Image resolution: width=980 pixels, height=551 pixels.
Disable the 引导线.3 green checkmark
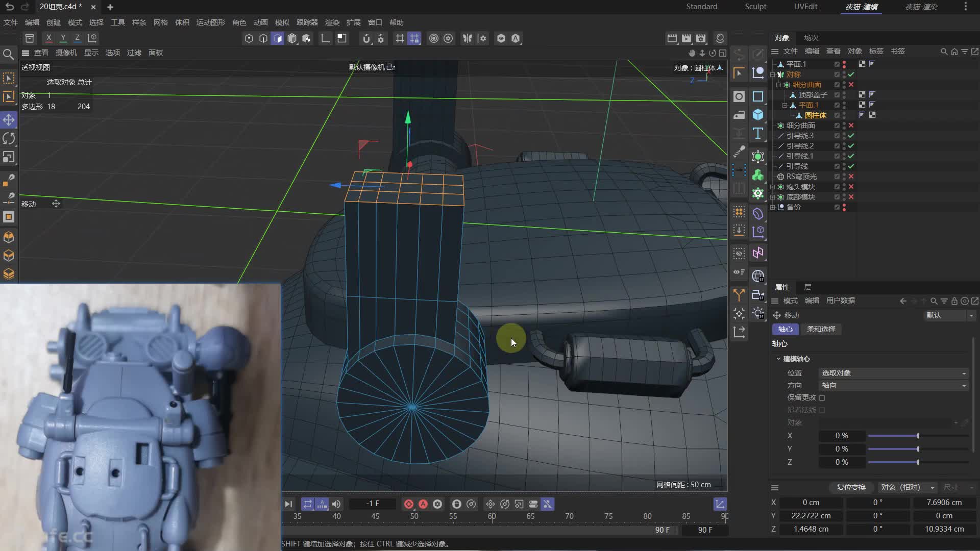point(851,136)
